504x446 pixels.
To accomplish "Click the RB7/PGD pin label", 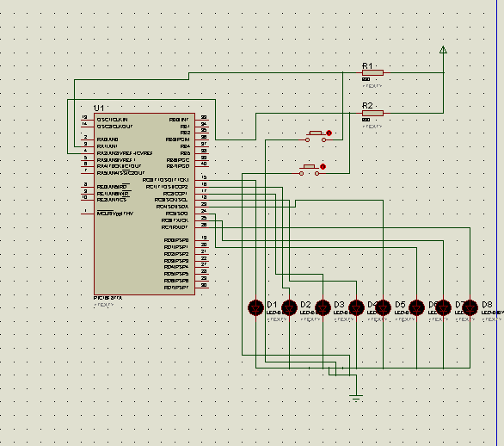I will pyautogui.click(x=178, y=166).
